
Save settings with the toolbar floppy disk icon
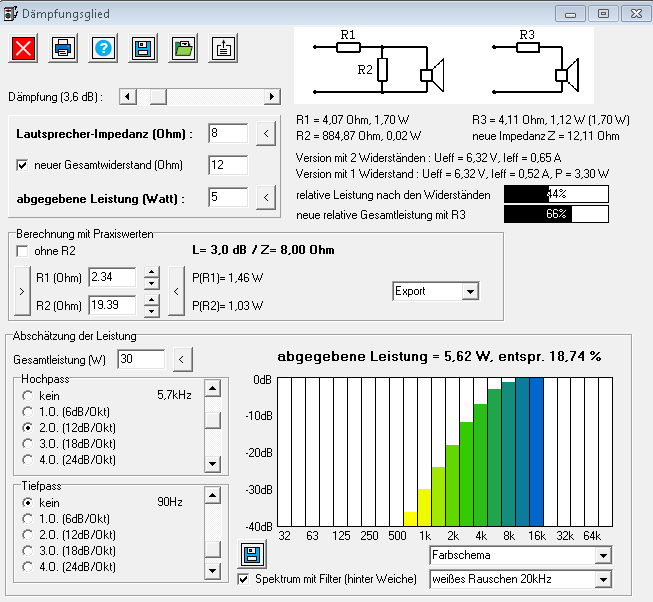143,48
